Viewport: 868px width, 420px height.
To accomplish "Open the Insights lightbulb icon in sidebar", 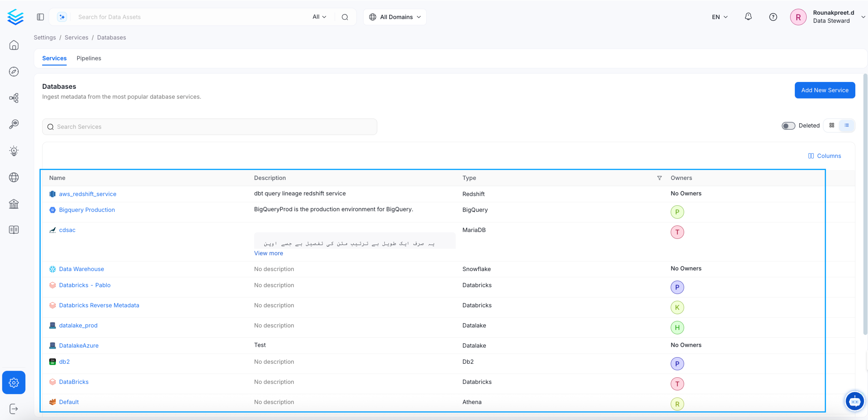I will 14,151.
